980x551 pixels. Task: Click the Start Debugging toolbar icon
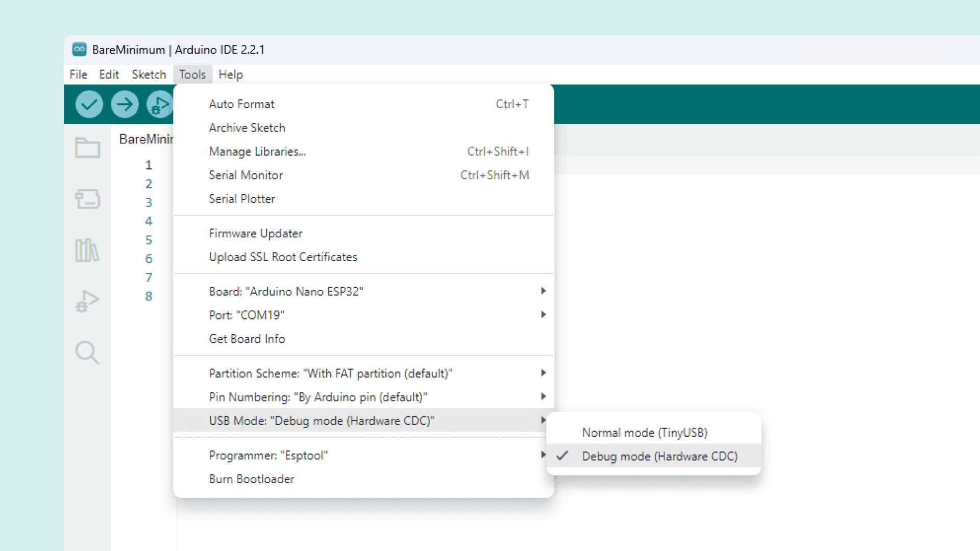[159, 105]
